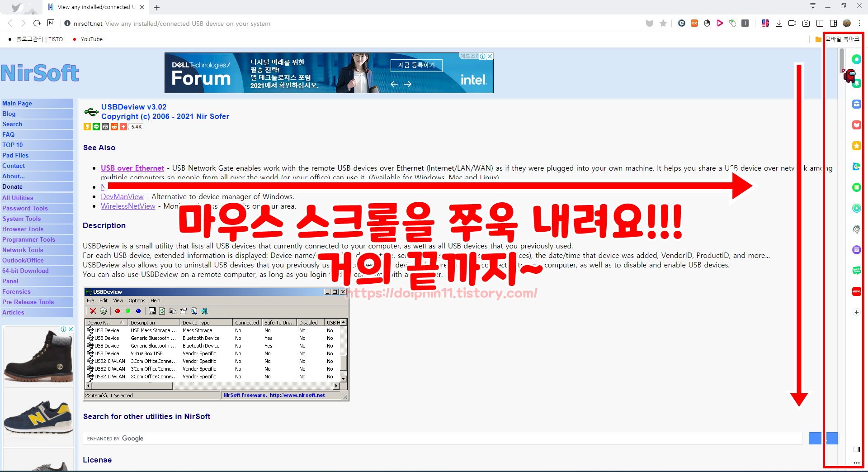868x472 pixels.
Task: Follow the USB over Ethernet link
Action: click(x=132, y=168)
